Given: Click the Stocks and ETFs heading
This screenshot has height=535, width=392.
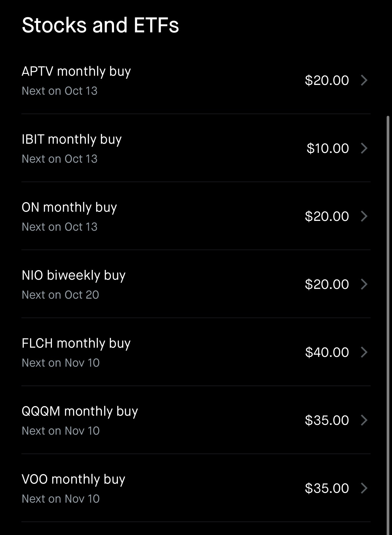Looking at the screenshot, I should pos(100,25).
